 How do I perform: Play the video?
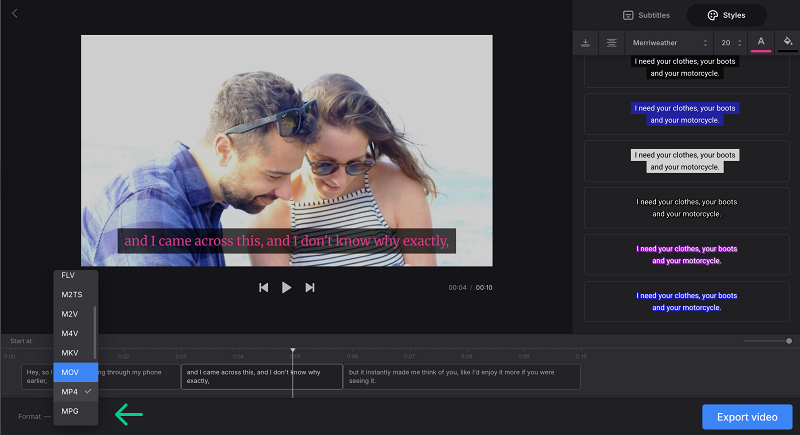tap(286, 288)
